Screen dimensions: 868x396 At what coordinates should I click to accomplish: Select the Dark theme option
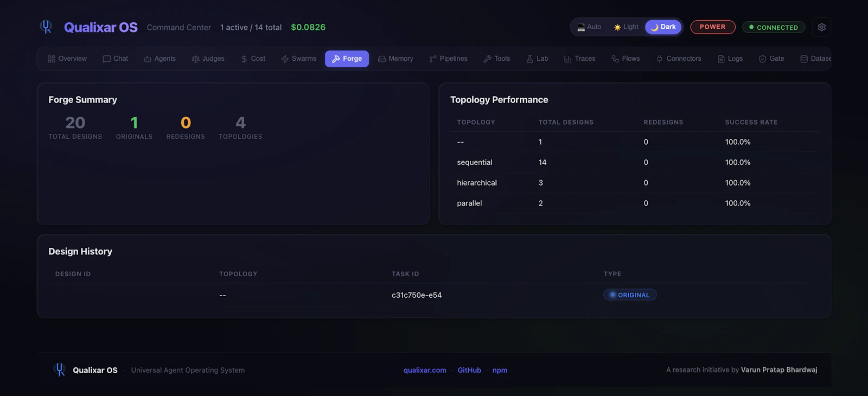(x=663, y=27)
